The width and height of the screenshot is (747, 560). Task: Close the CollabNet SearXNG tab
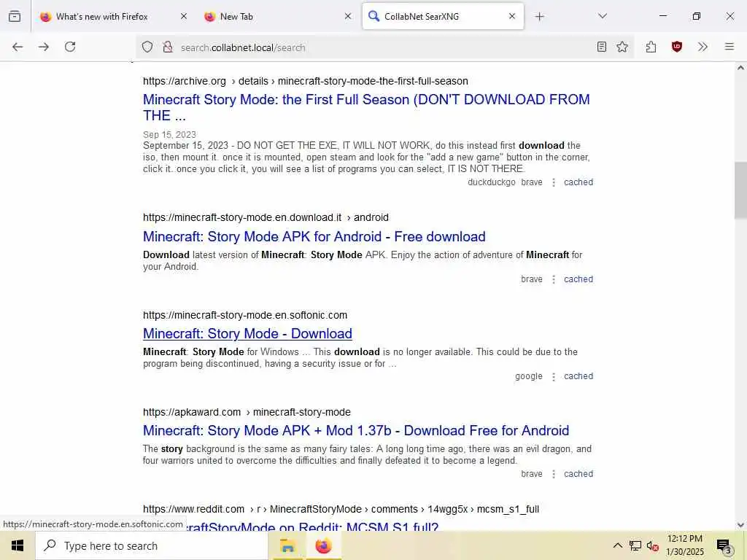point(512,16)
